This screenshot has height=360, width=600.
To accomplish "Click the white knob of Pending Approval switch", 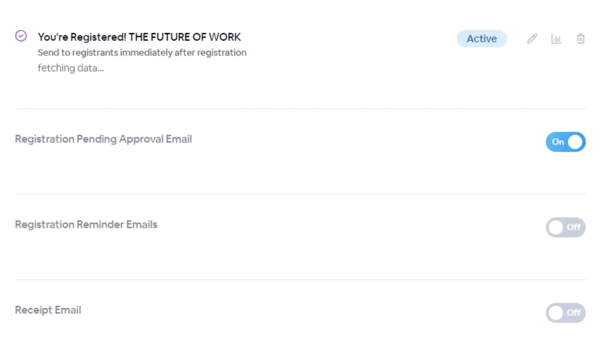I will (x=575, y=142).
